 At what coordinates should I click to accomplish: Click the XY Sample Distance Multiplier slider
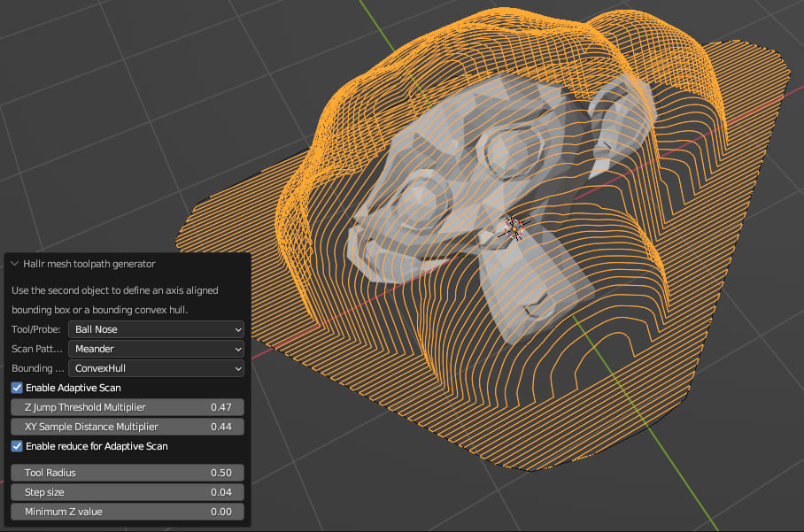128,427
